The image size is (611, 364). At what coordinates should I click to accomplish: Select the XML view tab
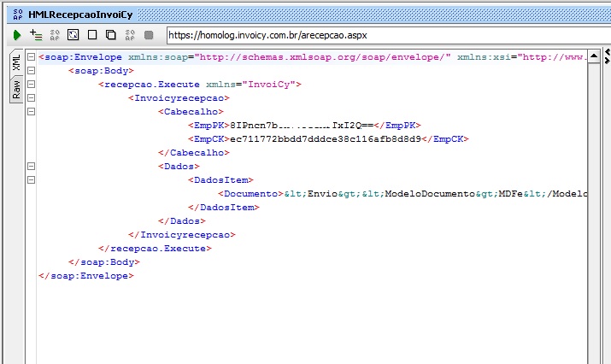coord(15,64)
